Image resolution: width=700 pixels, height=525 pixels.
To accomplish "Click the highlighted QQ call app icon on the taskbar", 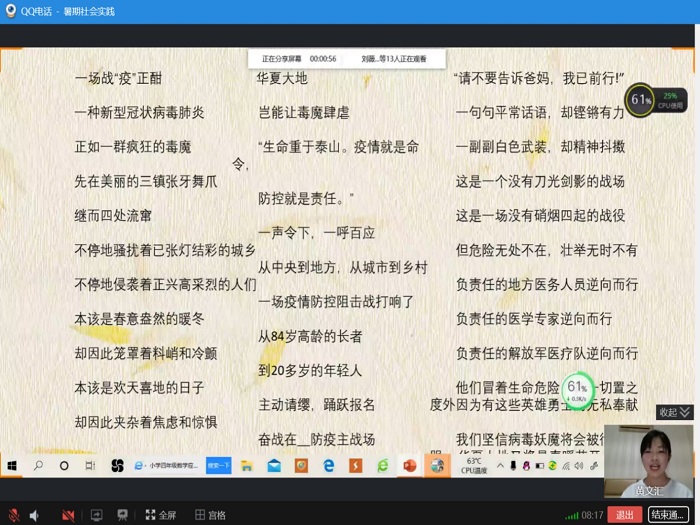I will [x=437, y=466].
